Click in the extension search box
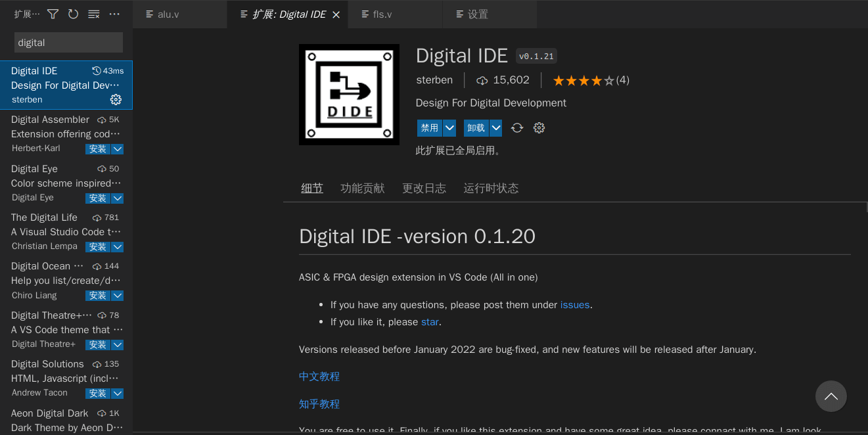868x435 pixels. 68,43
